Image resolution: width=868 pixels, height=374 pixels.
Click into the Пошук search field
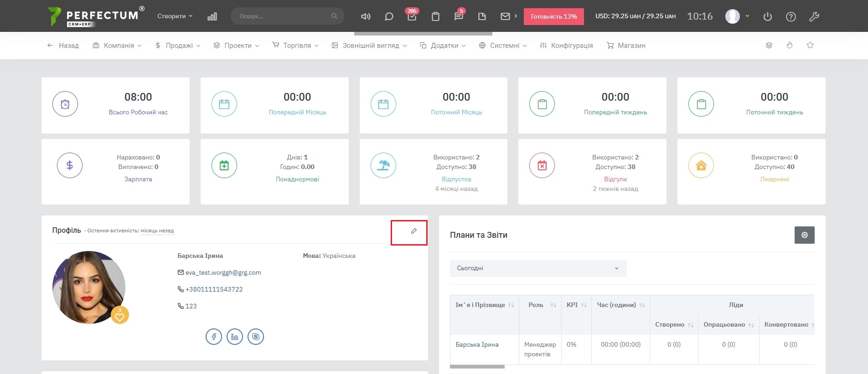point(283,16)
